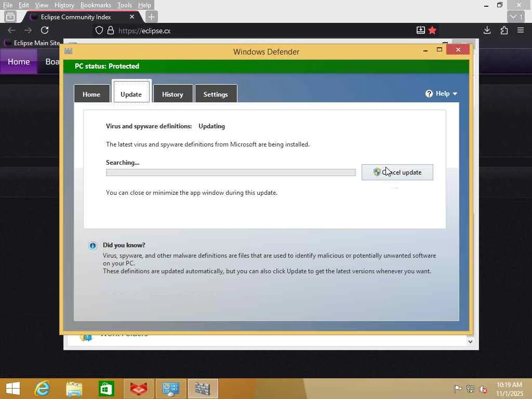Reload the eclipse.cx page

45,30
